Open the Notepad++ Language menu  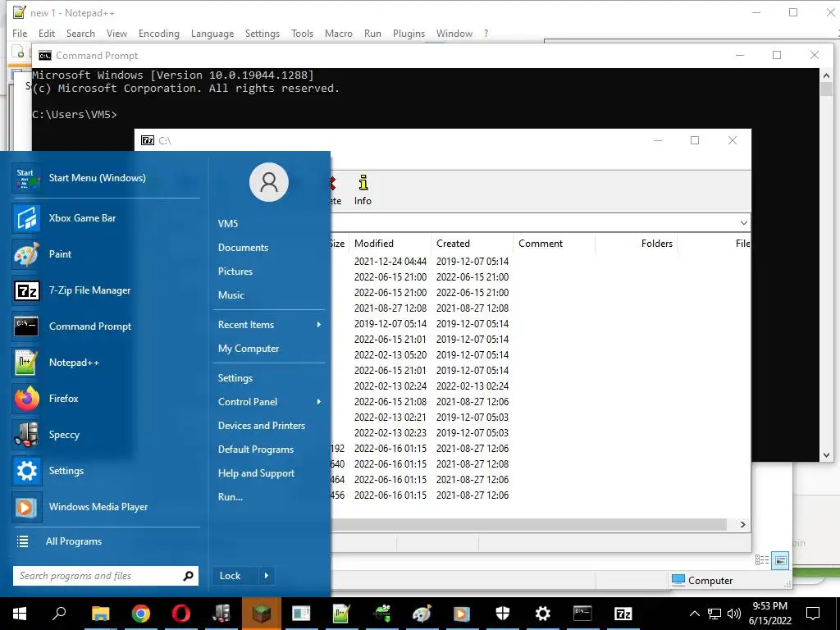[x=212, y=33]
